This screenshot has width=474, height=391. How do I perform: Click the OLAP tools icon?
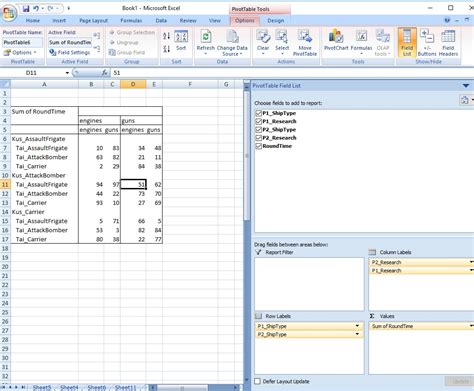tap(383, 43)
